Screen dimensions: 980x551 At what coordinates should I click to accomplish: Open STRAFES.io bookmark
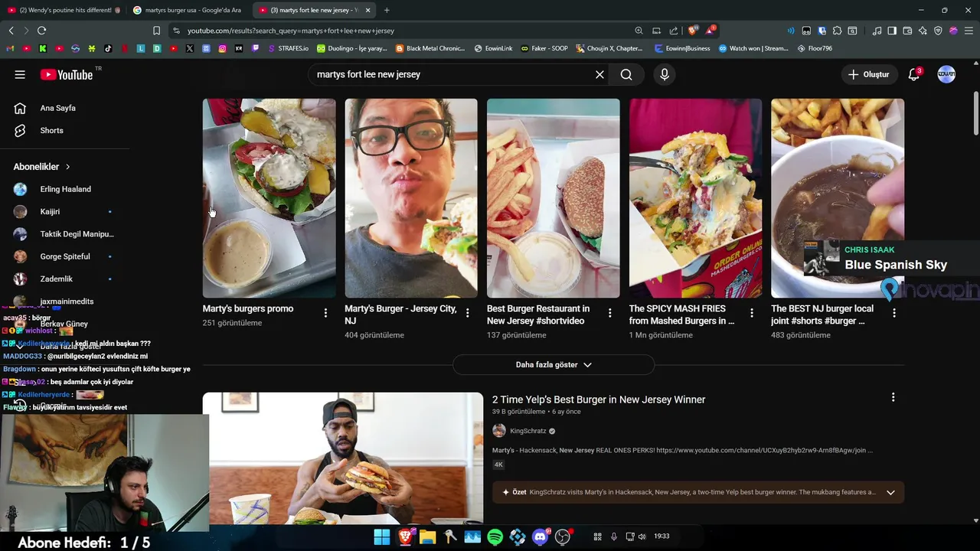[x=288, y=48]
